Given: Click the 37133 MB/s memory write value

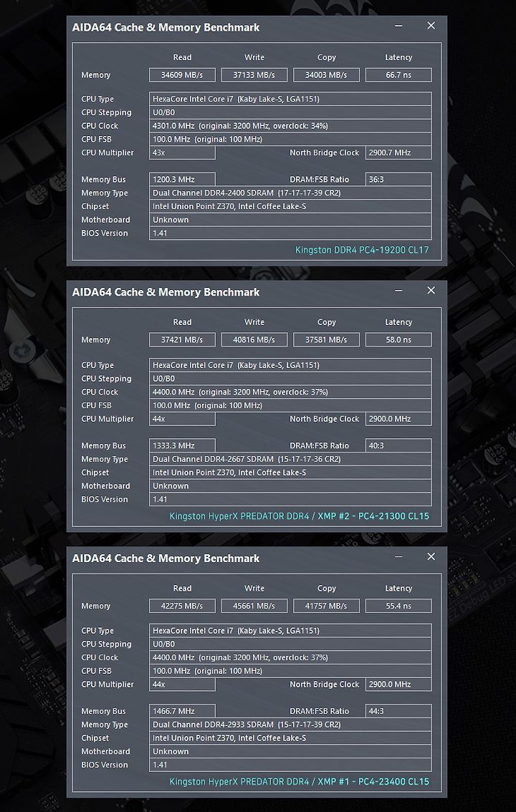Looking at the screenshot, I should pyautogui.click(x=254, y=74).
